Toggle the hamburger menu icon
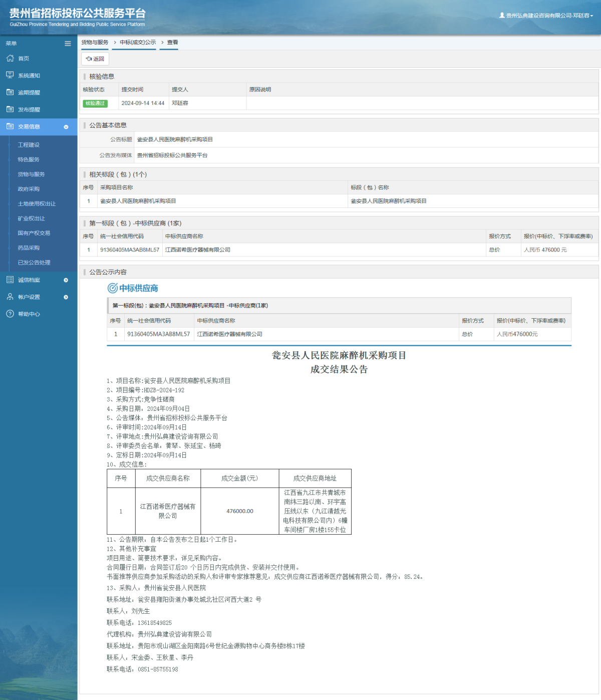This screenshot has height=700, width=601. 68,44
